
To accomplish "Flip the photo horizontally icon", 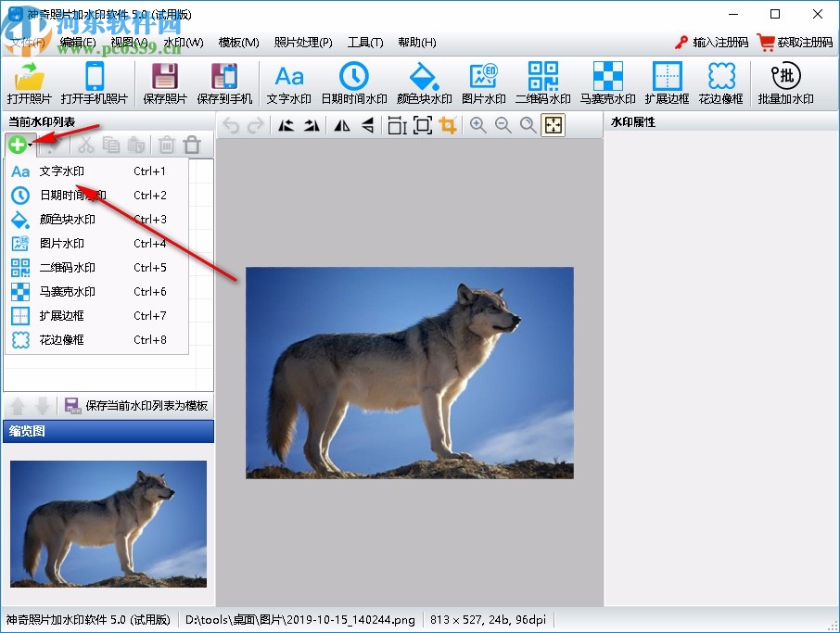I will point(342,125).
